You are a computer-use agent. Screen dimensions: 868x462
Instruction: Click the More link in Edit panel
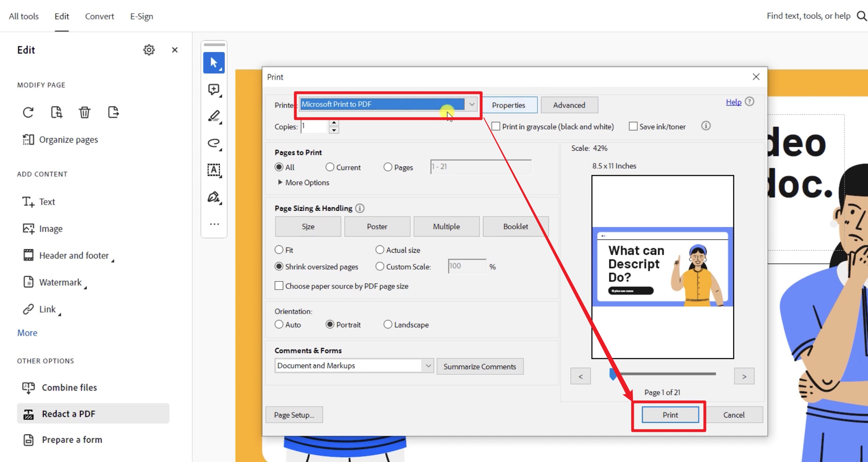pyautogui.click(x=27, y=333)
